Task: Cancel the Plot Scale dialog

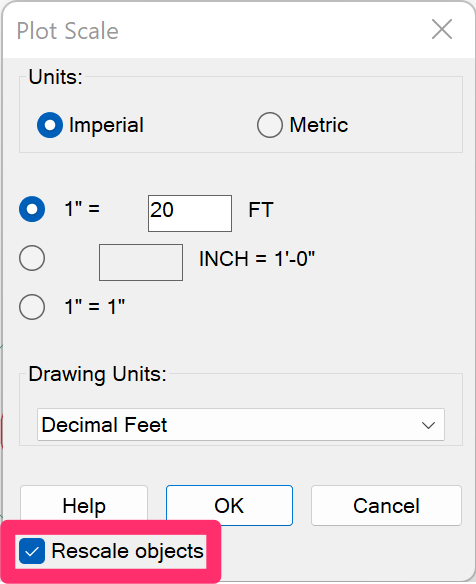Action: coord(386,505)
